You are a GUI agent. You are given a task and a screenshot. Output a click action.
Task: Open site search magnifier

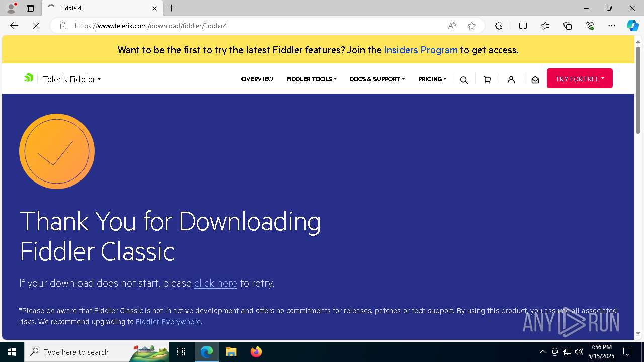click(464, 80)
